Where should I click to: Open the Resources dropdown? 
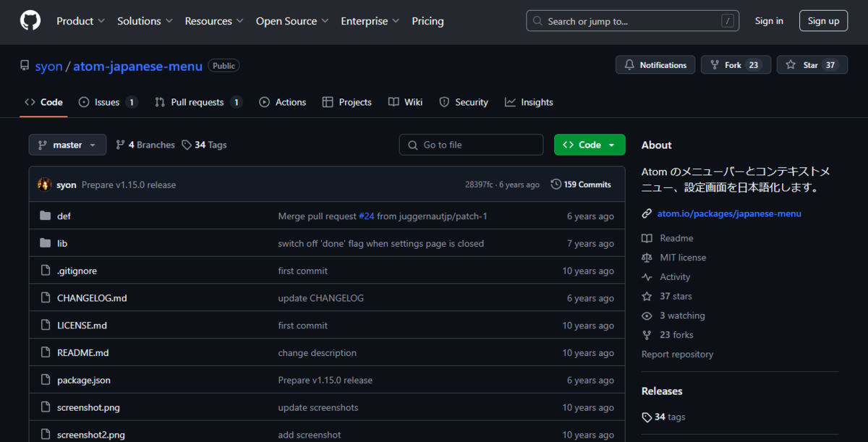click(x=213, y=21)
